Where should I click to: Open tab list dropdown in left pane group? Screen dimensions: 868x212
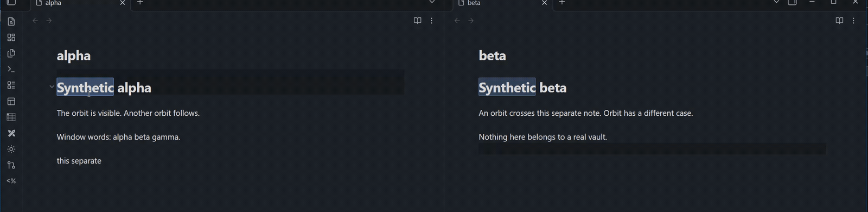click(432, 2)
